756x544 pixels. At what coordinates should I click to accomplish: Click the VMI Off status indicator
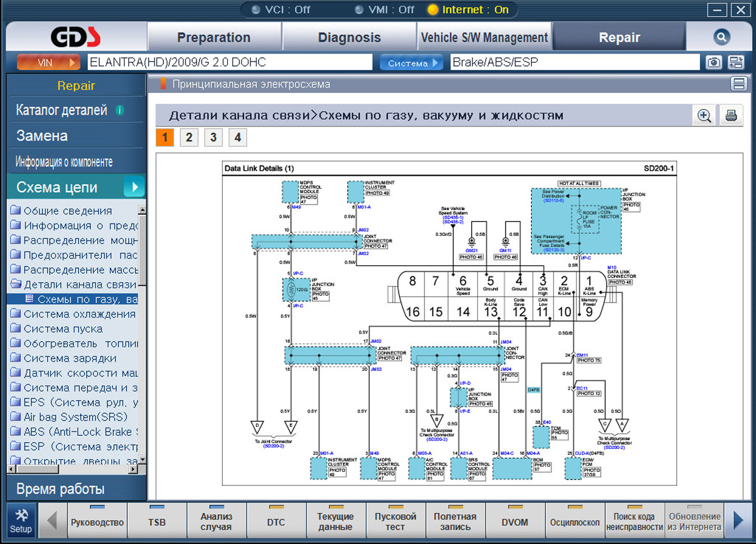(x=384, y=10)
